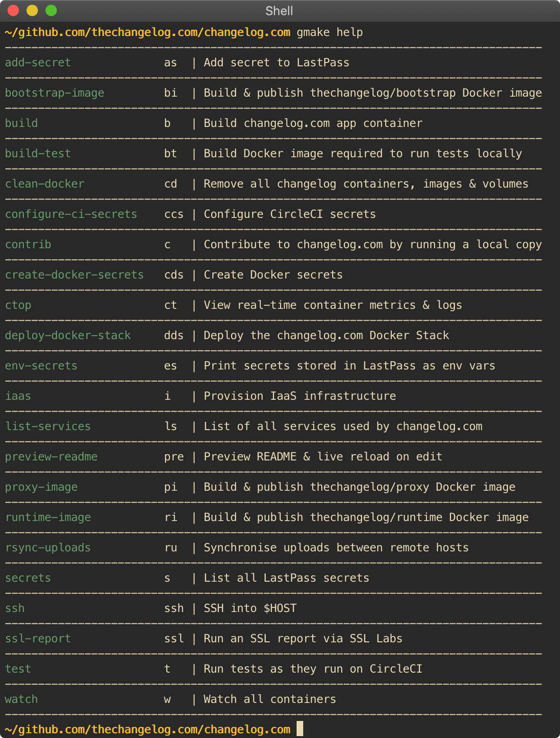Click the Shell title in title bar
The height and width of the screenshot is (738, 560).
[279, 11]
